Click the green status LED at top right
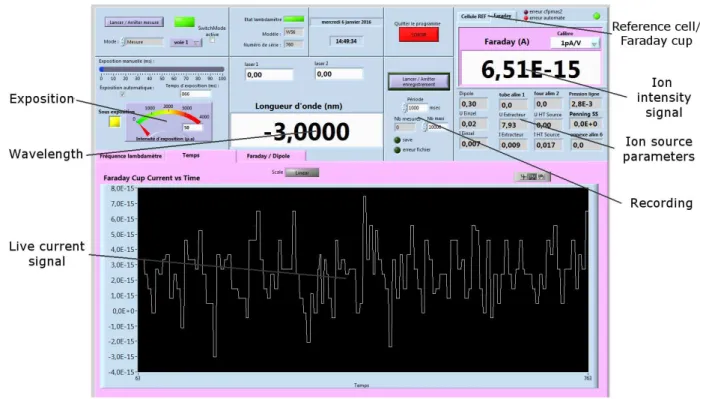 point(597,16)
